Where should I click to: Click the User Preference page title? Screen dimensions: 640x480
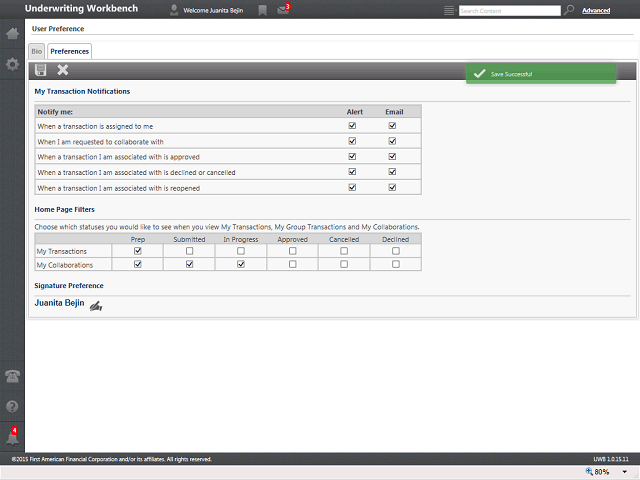click(58, 29)
